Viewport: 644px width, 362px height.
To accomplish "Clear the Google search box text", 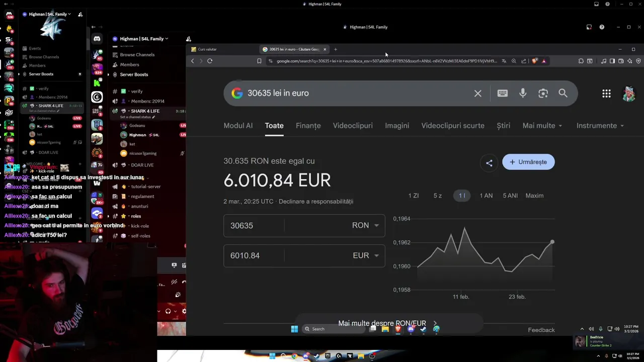I will click(x=477, y=93).
